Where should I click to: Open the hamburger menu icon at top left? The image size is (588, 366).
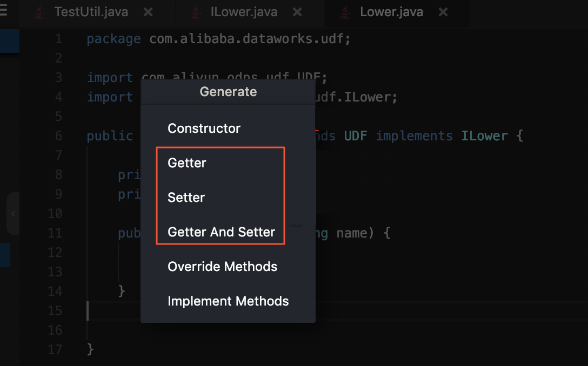click(x=3, y=11)
